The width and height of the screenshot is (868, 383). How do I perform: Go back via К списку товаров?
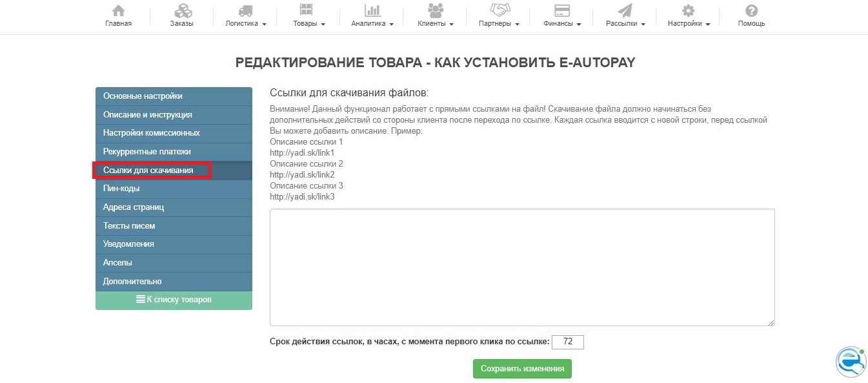[x=174, y=300]
